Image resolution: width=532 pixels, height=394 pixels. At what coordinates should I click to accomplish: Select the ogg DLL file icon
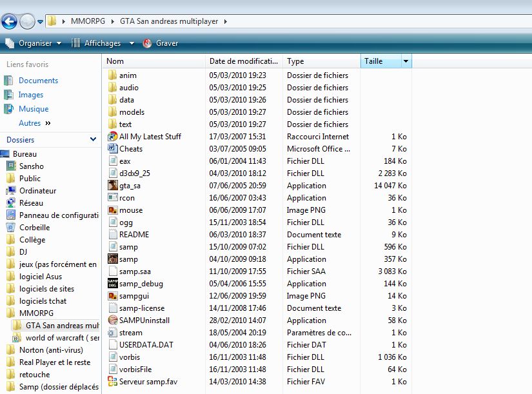point(113,222)
